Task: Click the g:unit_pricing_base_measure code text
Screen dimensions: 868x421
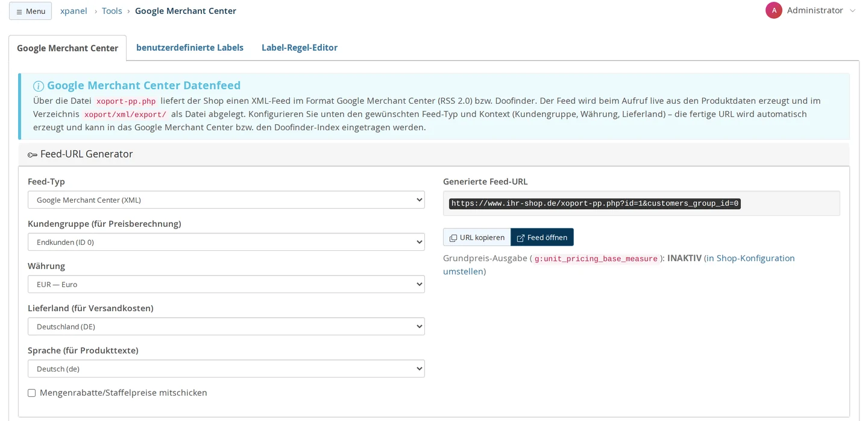Action: point(596,259)
